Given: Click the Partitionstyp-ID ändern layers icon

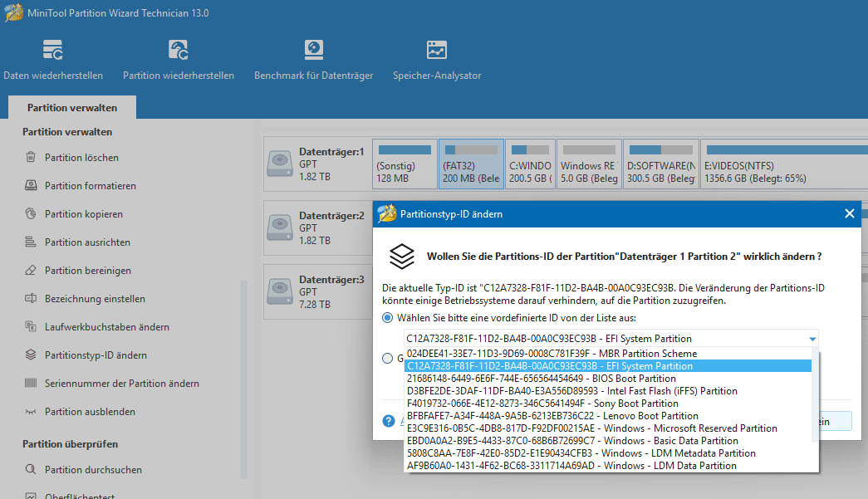Looking at the screenshot, I should (31, 355).
